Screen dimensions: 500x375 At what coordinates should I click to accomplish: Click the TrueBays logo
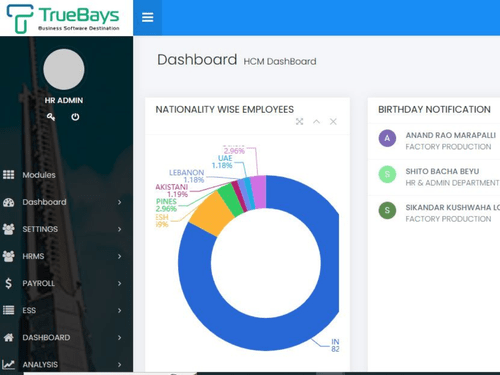63,18
